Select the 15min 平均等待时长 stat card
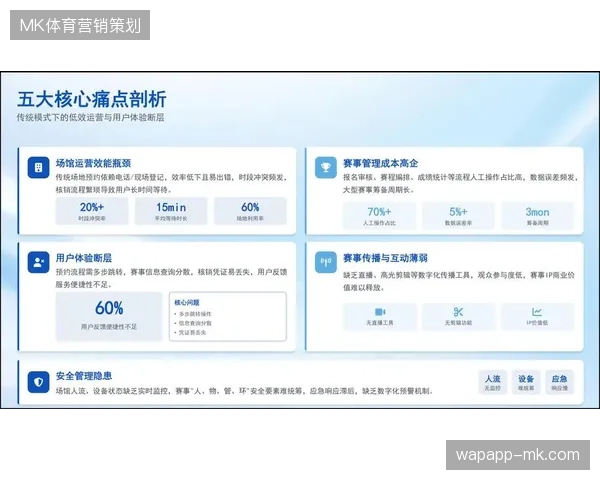Viewport: 600px width, 480px height. [x=171, y=211]
